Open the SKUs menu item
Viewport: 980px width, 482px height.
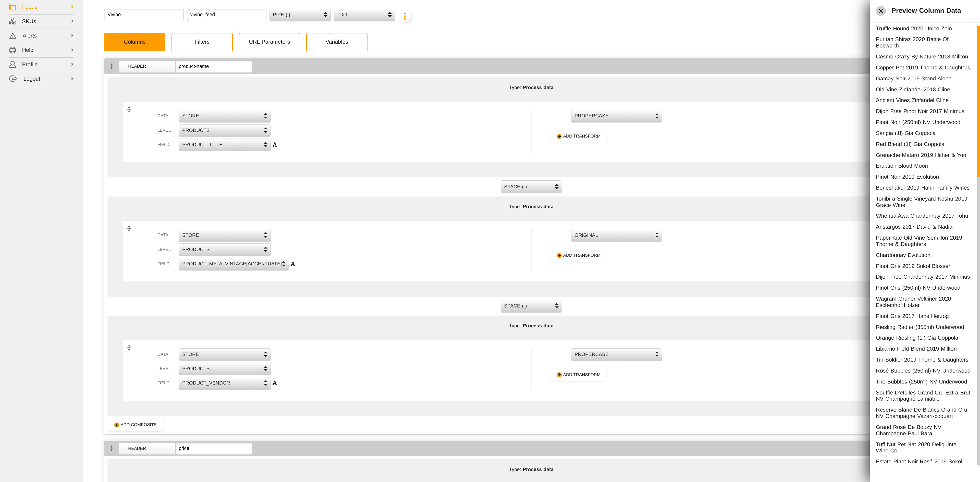coord(41,21)
